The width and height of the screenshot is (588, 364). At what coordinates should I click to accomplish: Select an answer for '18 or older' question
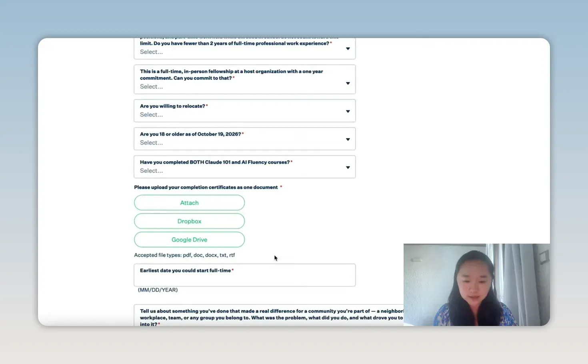[x=244, y=139]
